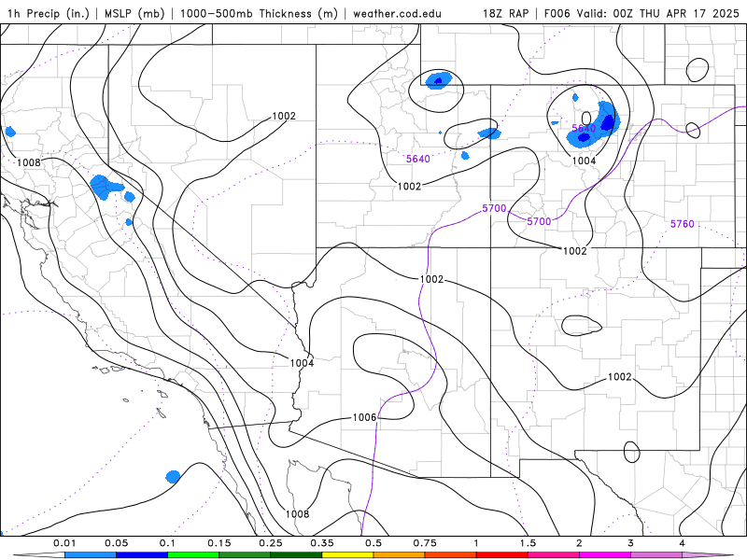Click the legend value 0.05
The height and width of the screenshot is (560, 747).
pos(116,543)
